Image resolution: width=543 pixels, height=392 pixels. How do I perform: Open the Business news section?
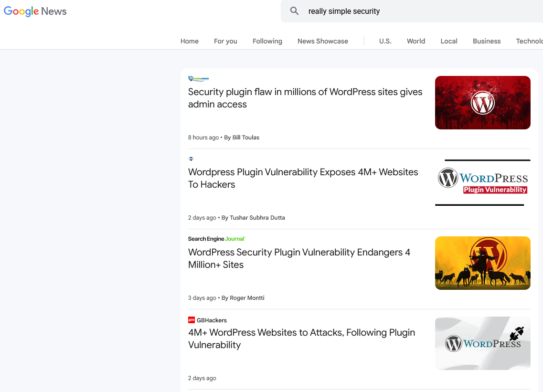(487, 41)
